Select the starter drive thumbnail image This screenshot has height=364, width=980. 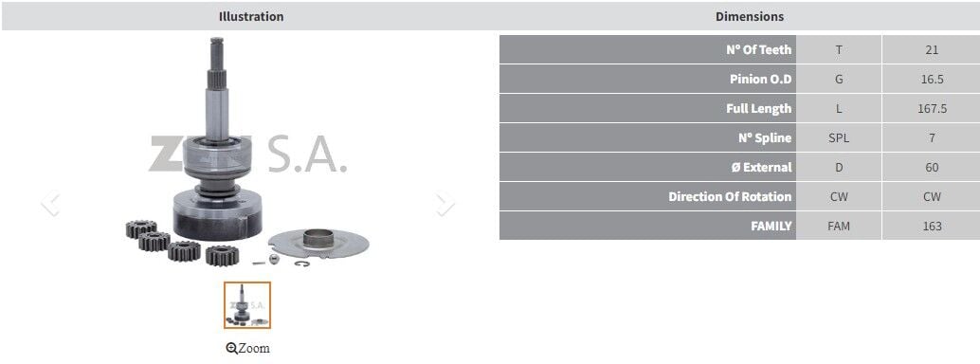[247, 305]
